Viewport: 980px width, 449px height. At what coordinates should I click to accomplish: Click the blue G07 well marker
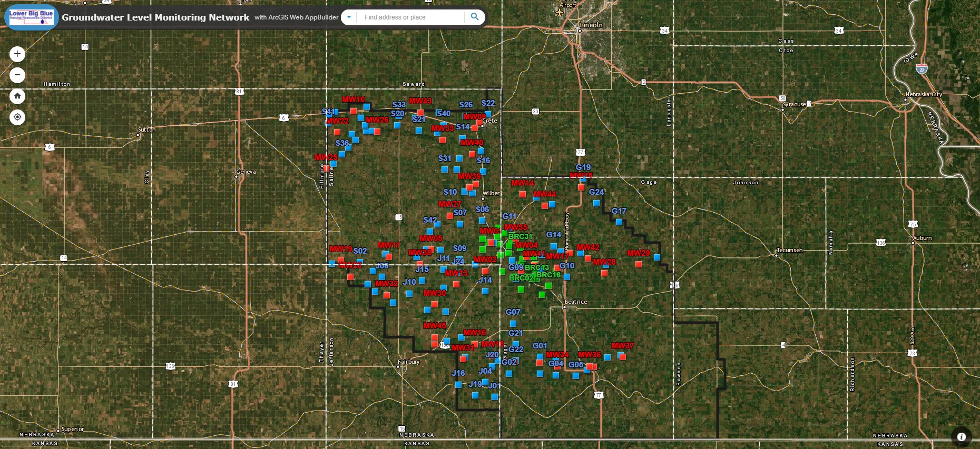pos(513,324)
